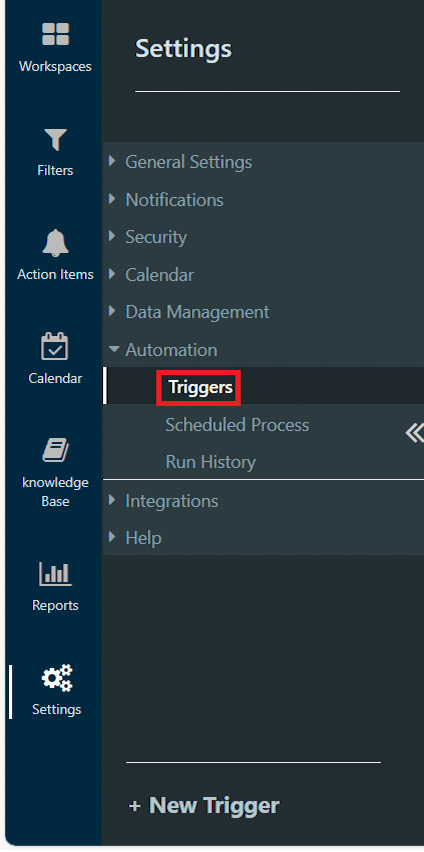Open the Workspaces grid icon
Image resolution: width=424 pixels, height=852 pixels.
point(55,34)
